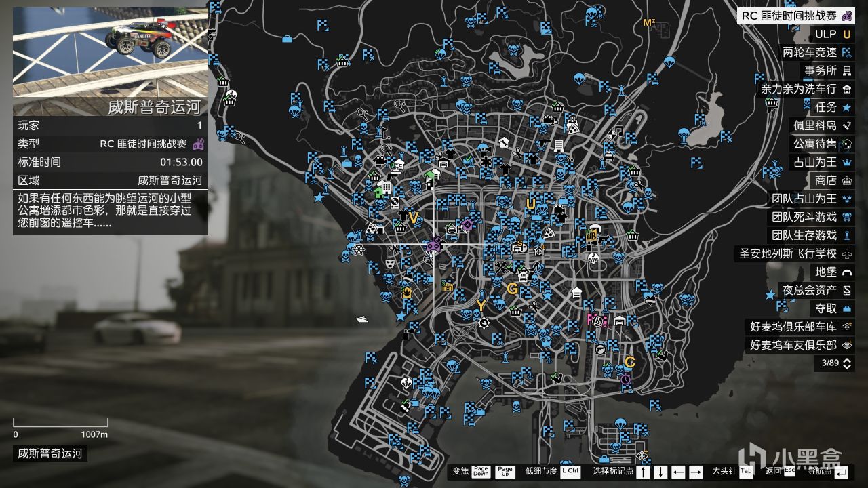Image resolution: width=868 pixels, height=488 pixels.
Task: Select the 两轮车竞速 legend entry
Action: coord(816,52)
